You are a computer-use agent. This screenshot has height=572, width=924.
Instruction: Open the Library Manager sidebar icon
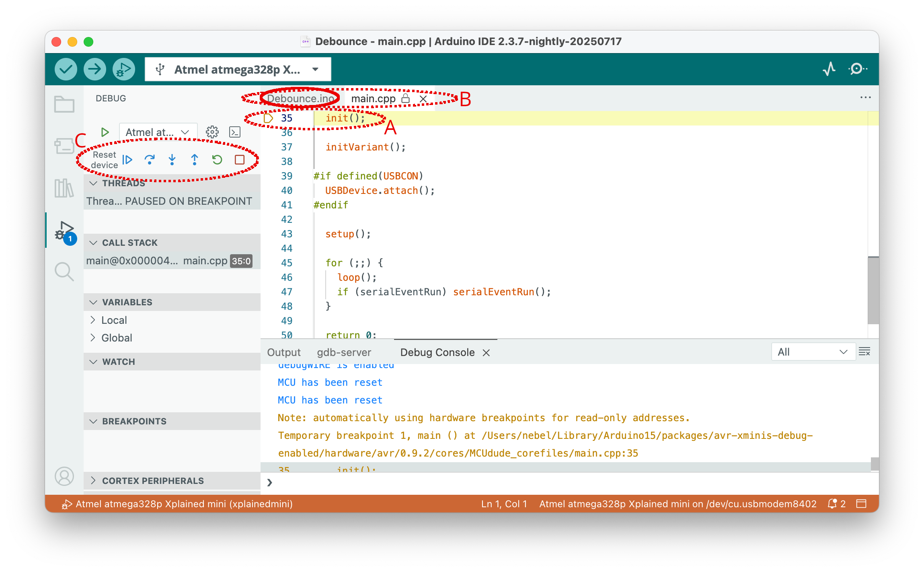[x=64, y=188]
